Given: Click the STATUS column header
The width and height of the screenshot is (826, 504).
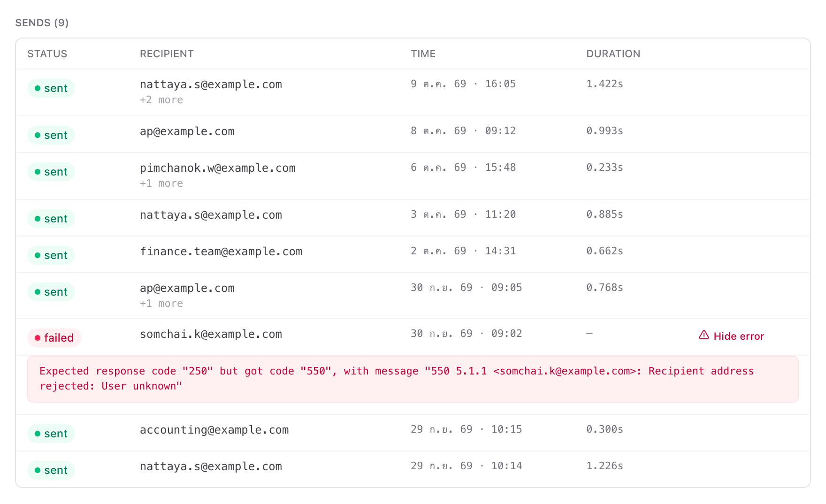Looking at the screenshot, I should click(x=47, y=54).
